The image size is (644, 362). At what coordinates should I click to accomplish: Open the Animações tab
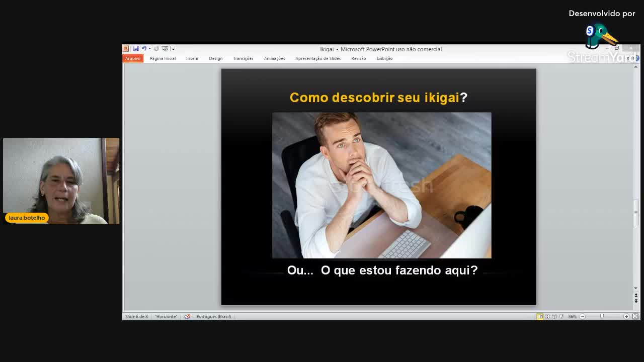pyautogui.click(x=274, y=58)
